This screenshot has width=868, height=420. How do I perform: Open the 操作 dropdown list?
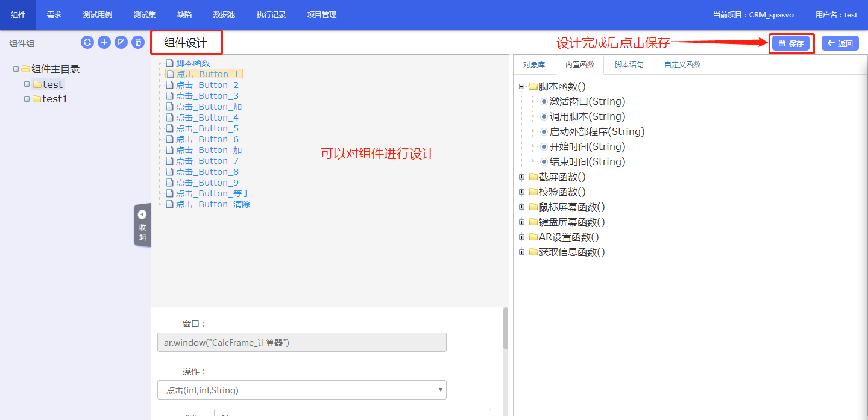tap(301, 390)
